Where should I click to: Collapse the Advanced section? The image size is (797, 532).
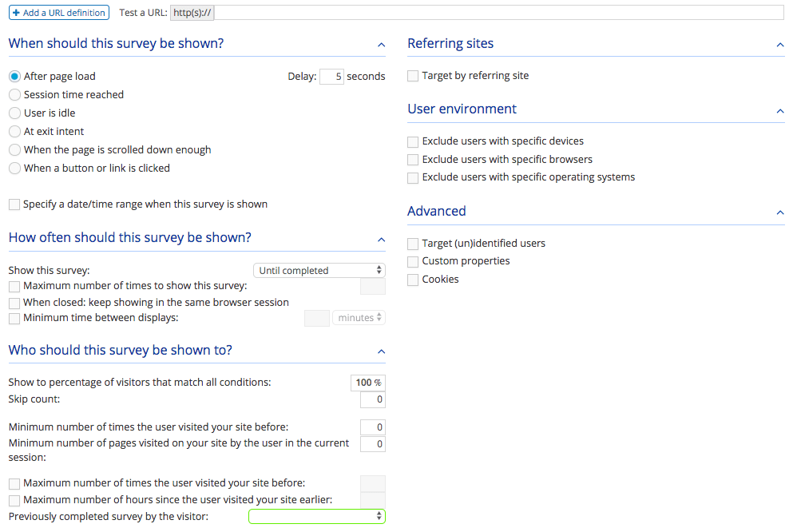click(x=780, y=212)
